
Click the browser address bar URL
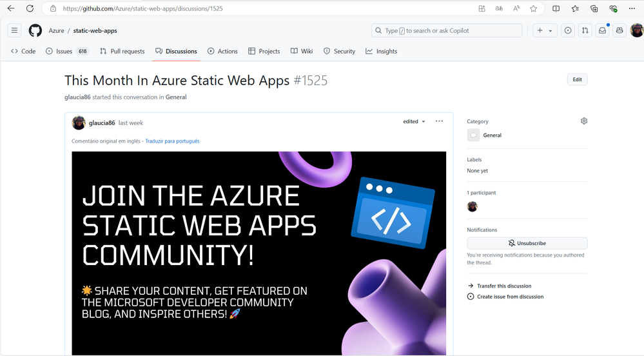coord(142,8)
